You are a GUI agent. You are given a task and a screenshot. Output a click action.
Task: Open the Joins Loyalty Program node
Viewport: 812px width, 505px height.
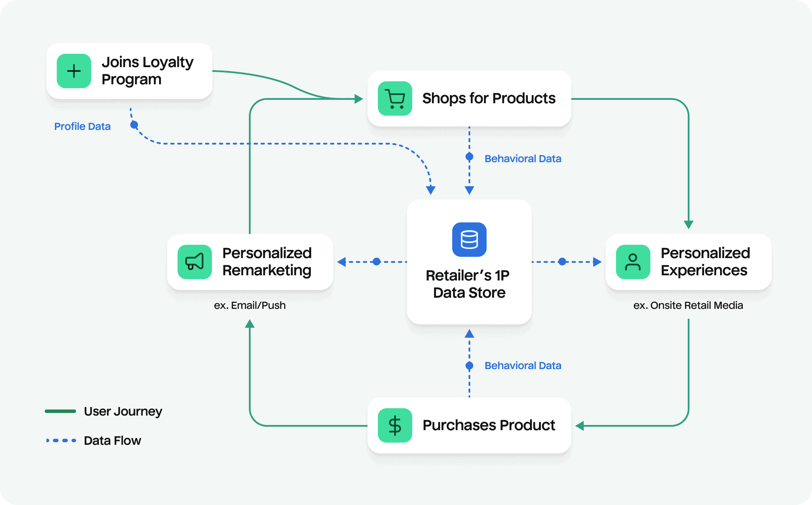pyautogui.click(x=129, y=71)
